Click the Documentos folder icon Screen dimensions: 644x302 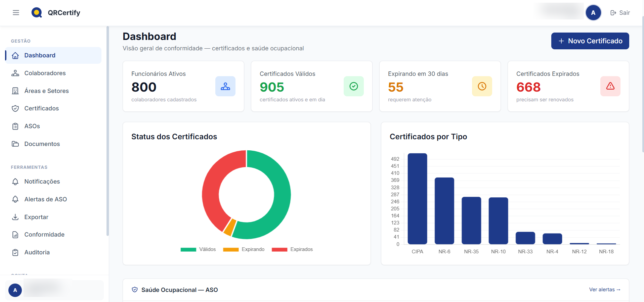click(15, 144)
